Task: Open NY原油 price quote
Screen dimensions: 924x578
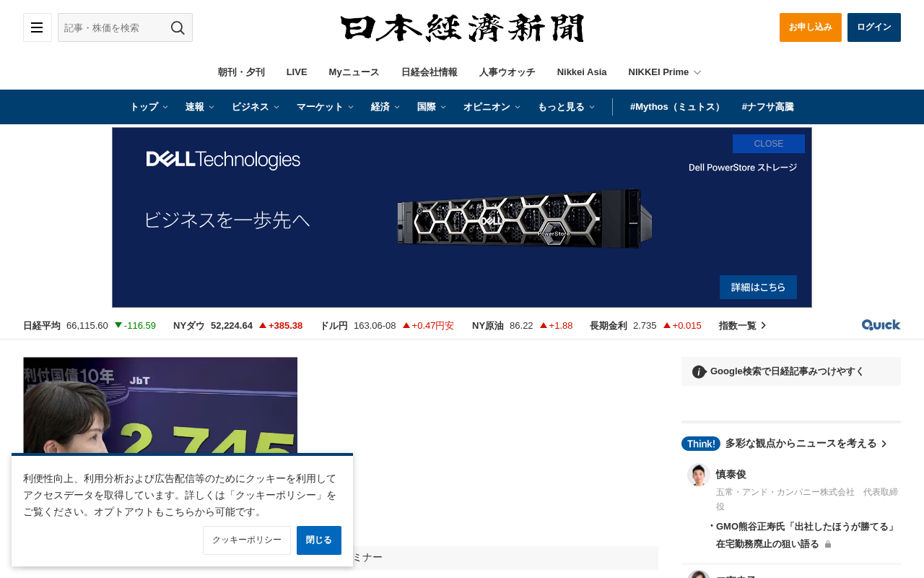Action: pos(522,325)
